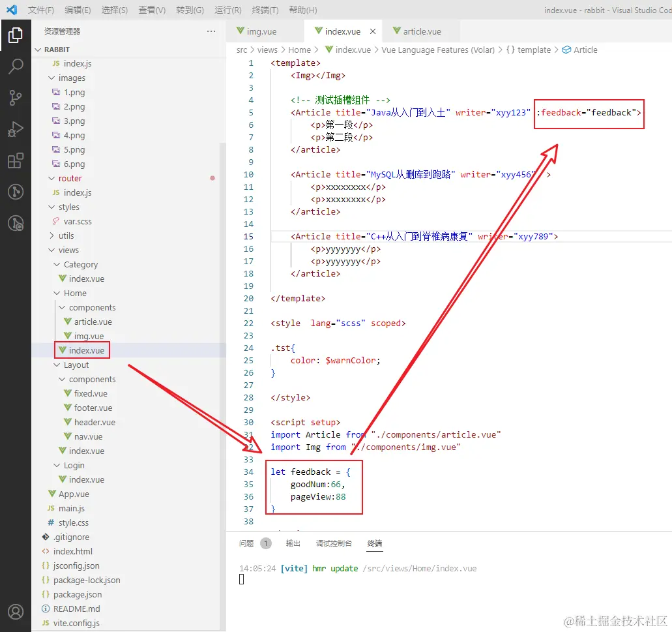This screenshot has width=672, height=632.
Task: Open the Extensions view
Action: pos(16,161)
